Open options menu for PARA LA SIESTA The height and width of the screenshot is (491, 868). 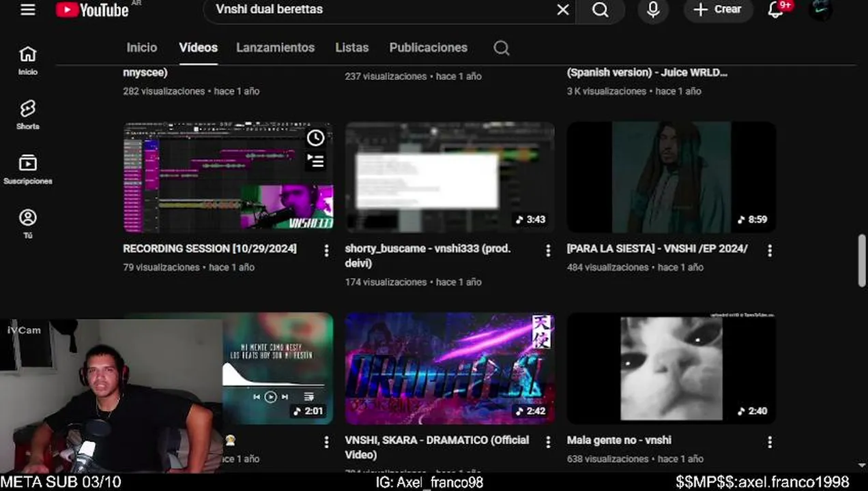click(770, 250)
